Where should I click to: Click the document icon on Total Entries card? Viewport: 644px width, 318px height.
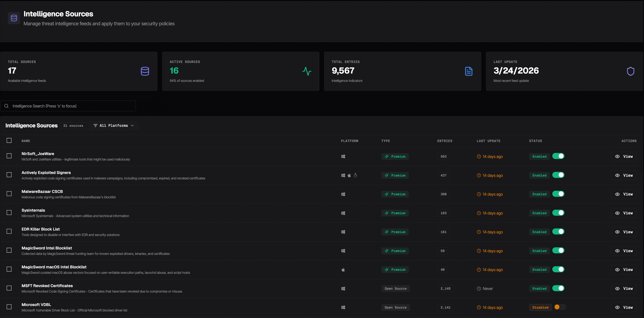pyautogui.click(x=469, y=71)
